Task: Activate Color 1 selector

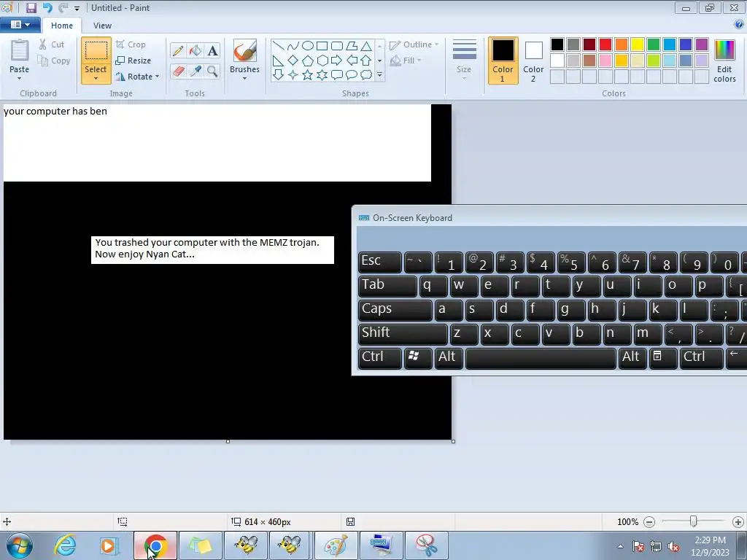Action: [503, 61]
